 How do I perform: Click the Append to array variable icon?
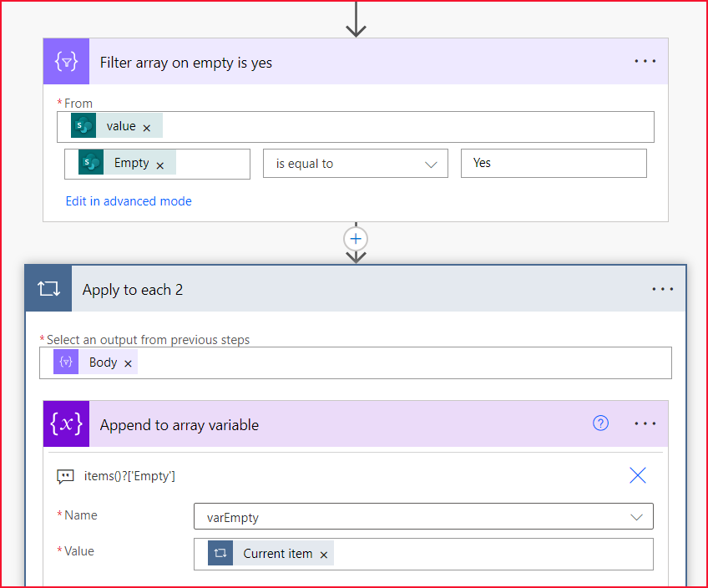click(x=67, y=423)
